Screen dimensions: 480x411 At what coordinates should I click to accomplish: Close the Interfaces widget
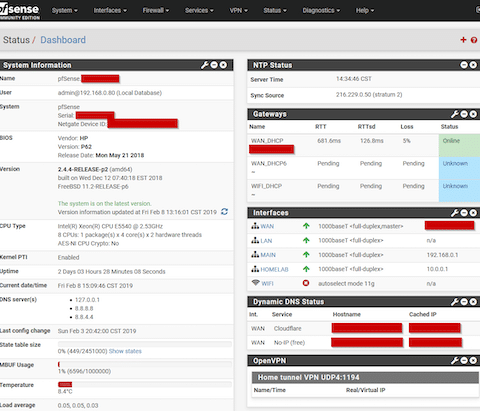(473, 213)
